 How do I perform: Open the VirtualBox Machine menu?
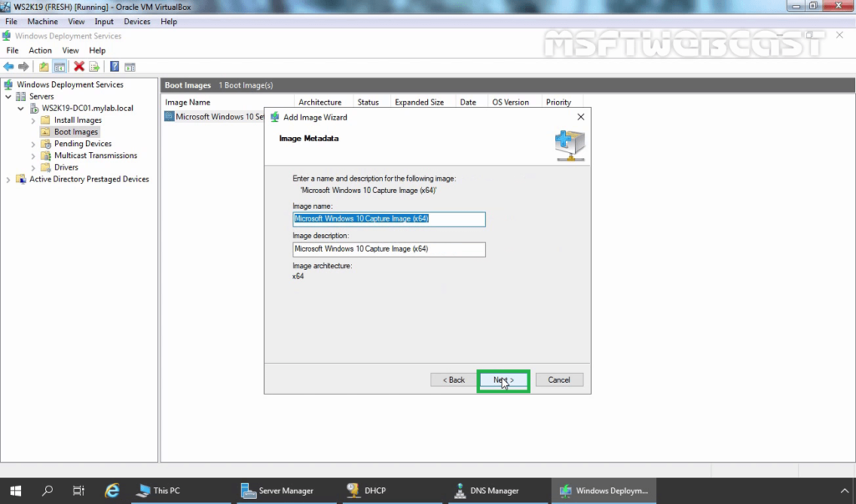[43, 21]
